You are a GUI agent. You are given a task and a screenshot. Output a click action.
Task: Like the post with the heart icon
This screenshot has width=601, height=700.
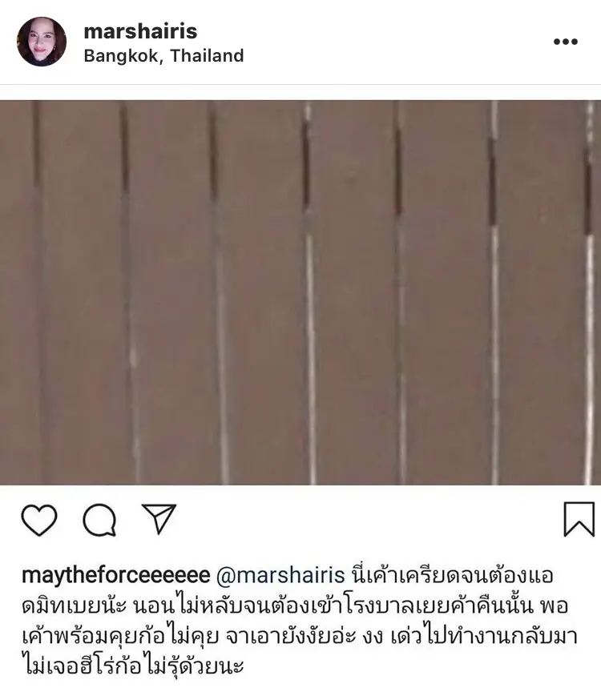(x=39, y=520)
